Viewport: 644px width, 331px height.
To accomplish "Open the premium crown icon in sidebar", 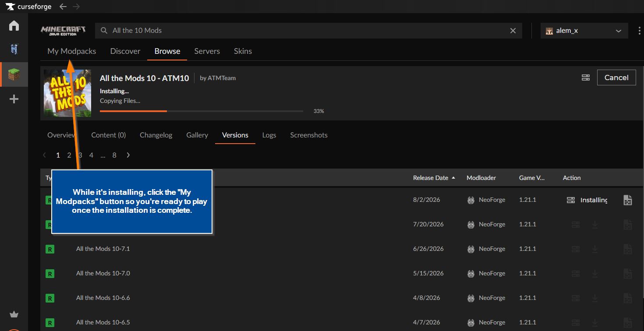I will pos(14,314).
